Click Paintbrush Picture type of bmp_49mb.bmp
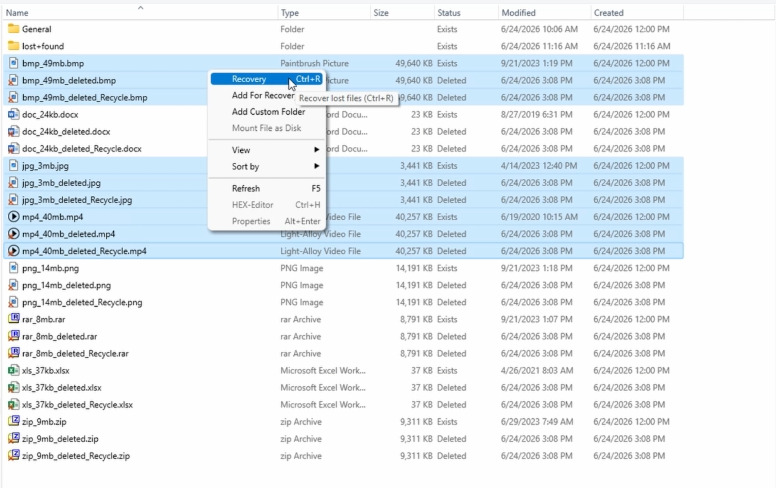Viewport: 776px width, 488px height. (314, 63)
